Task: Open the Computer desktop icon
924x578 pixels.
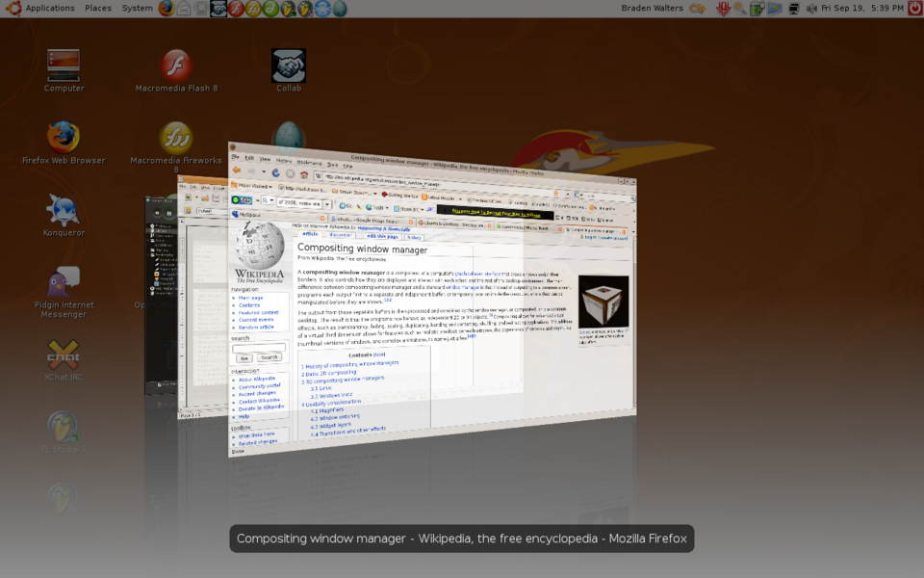Action: tap(64, 70)
